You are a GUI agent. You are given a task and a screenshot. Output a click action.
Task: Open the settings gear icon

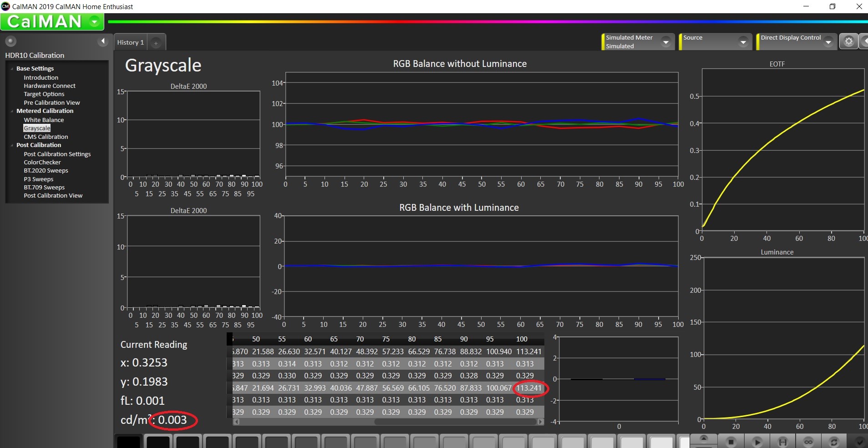coord(848,41)
